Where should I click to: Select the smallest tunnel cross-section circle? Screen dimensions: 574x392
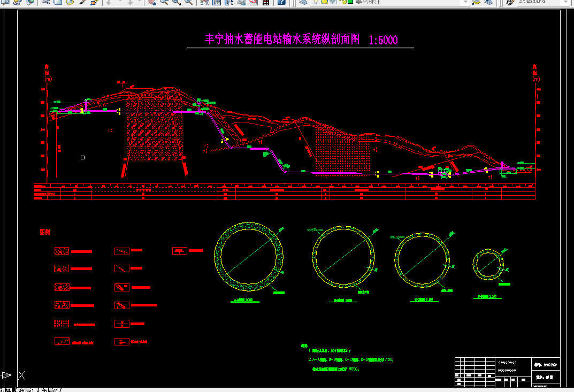coord(488,265)
